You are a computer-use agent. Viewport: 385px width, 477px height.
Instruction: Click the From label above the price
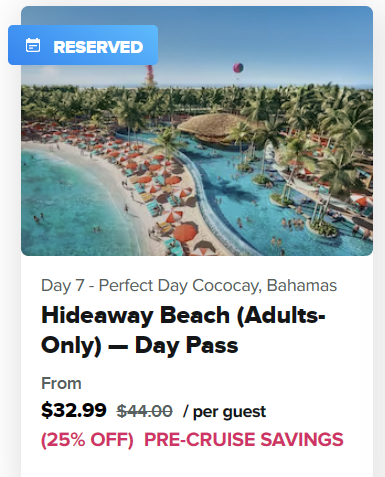(x=61, y=383)
